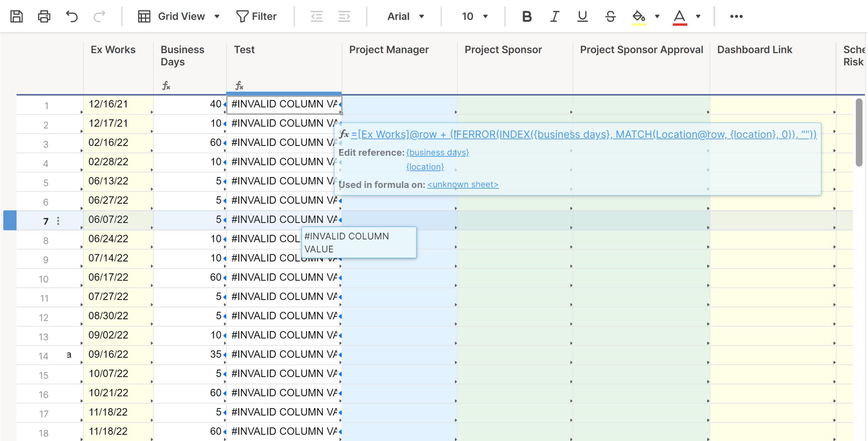The height and width of the screenshot is (441, 868).
Task: Toggle Bold formatting
Action: click(x=527, y=17)
